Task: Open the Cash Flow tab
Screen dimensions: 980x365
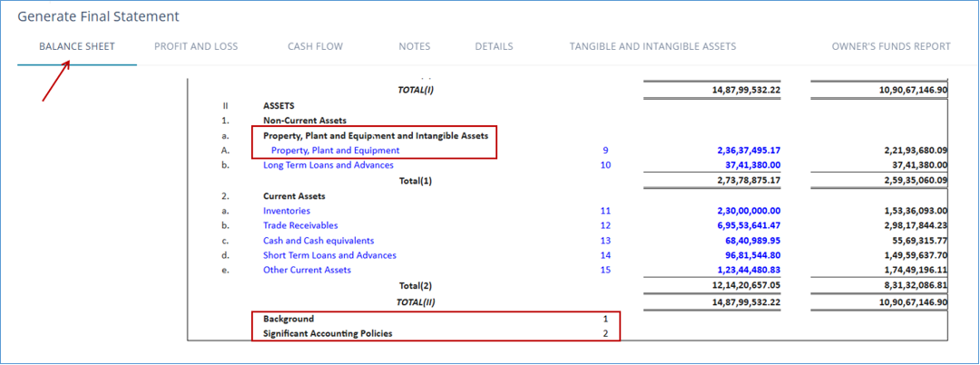Action: [x=315, y=46]
